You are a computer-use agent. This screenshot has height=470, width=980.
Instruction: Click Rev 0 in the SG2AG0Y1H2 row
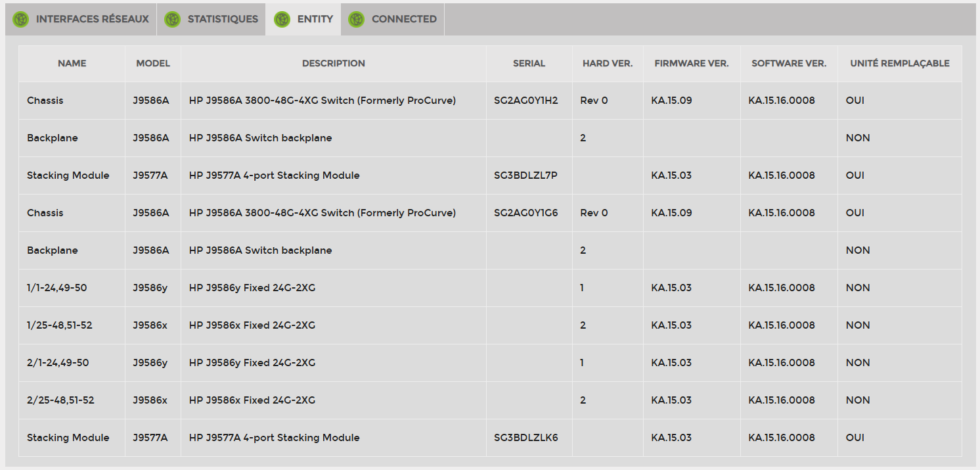coord(594,101)
